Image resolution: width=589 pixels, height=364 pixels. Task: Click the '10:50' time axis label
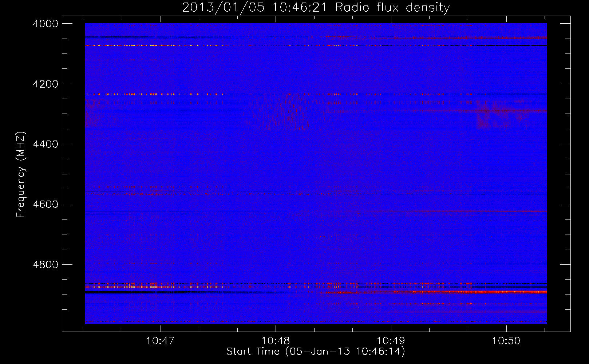(506, 341)
